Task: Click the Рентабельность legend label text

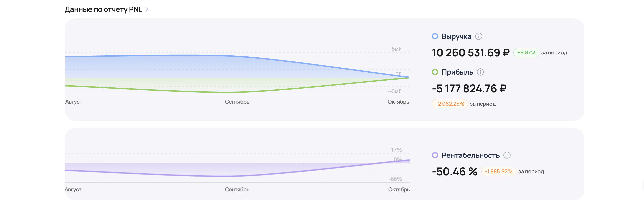Action: (471, 155)
